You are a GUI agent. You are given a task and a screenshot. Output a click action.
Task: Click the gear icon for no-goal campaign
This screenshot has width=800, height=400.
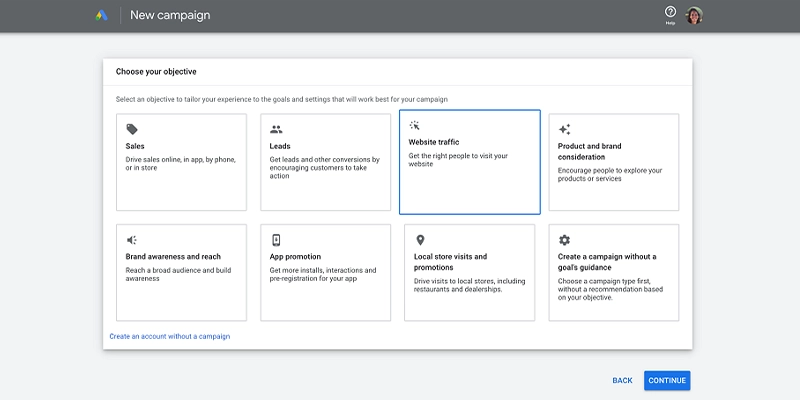point(564,240)
